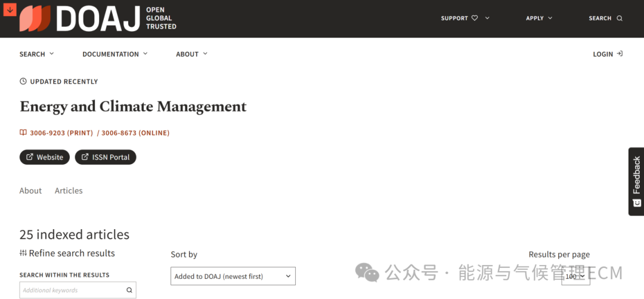Expand the Support dropdown chevron

[x=487, y=18]
